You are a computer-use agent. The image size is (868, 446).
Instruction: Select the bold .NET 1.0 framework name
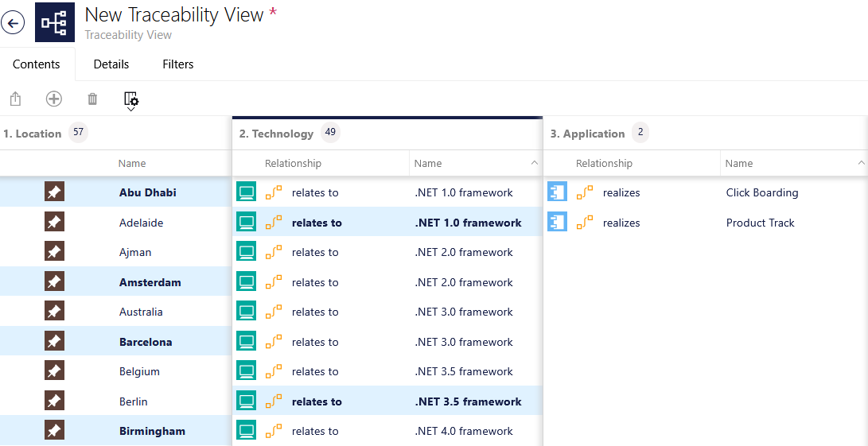click(x=469, y=223)
